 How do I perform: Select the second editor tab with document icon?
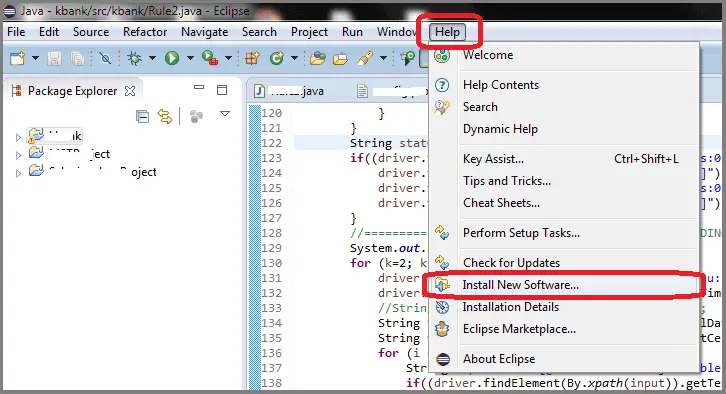[392, 91]
